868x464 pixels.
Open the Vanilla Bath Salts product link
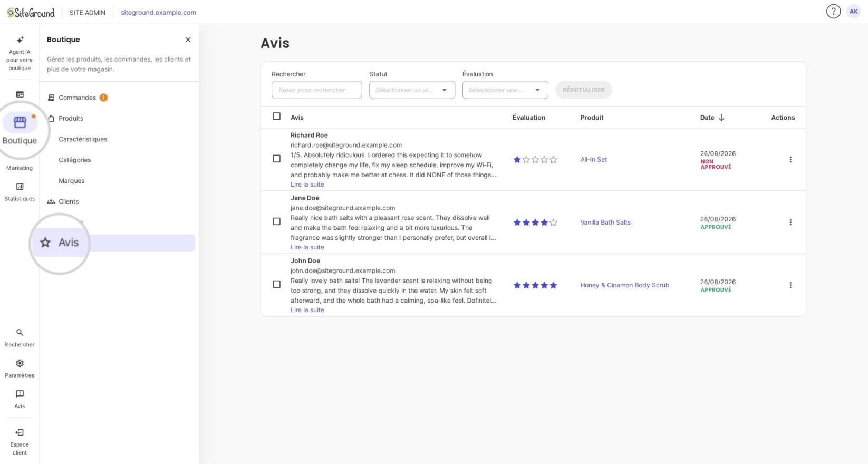point(605,222)
